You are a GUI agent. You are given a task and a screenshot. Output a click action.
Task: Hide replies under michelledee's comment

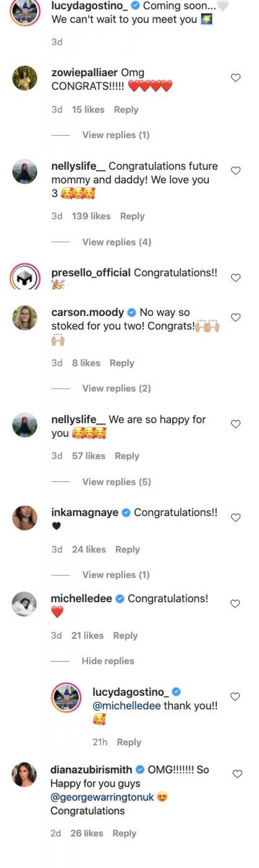(x=108, y=661)
